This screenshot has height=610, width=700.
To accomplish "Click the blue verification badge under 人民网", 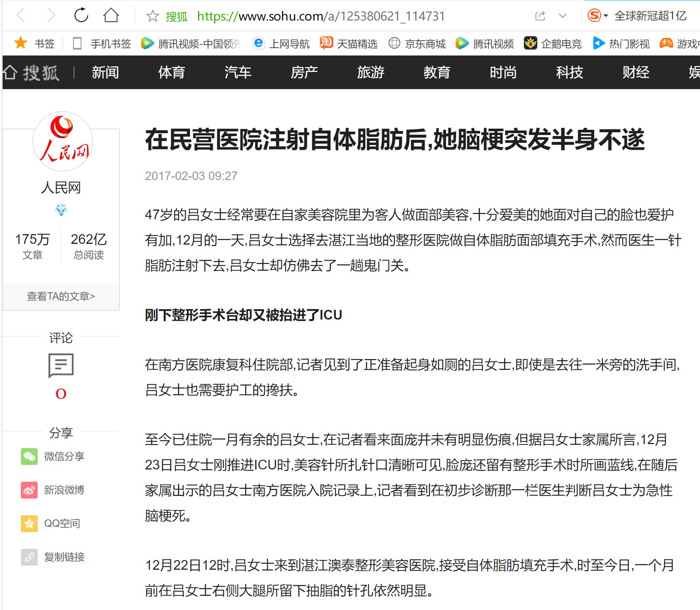I will tap(61, 210).
